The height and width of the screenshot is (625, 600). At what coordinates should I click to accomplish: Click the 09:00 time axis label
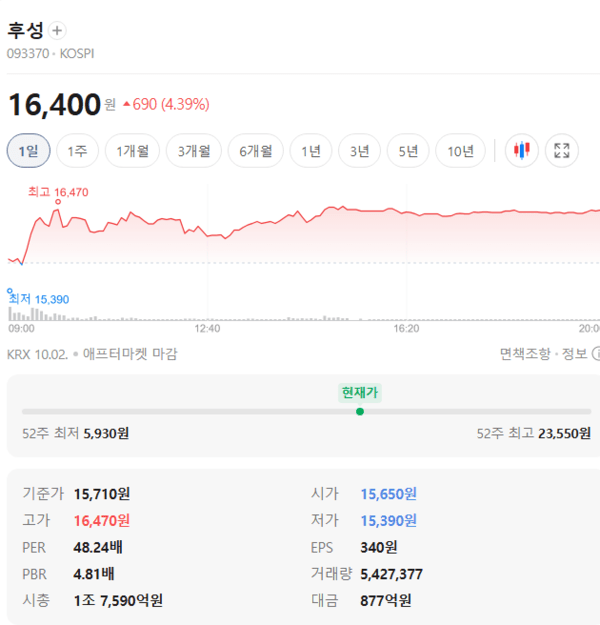tap(22, 329)
